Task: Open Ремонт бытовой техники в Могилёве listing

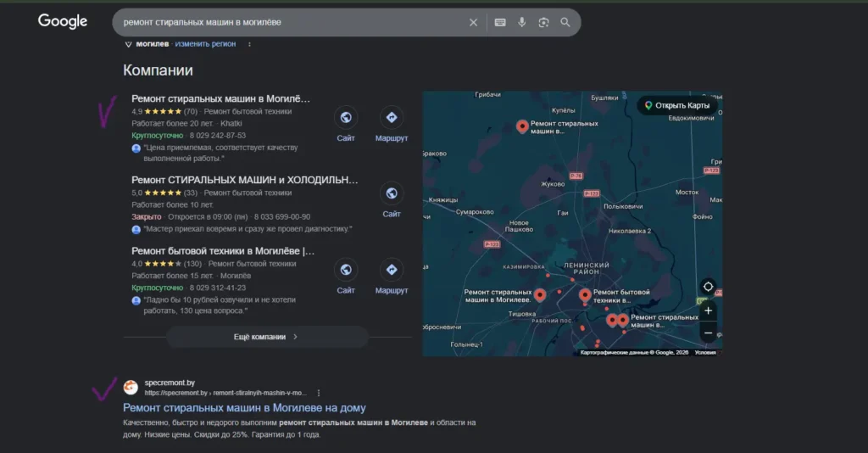Action: pos(223,251)
